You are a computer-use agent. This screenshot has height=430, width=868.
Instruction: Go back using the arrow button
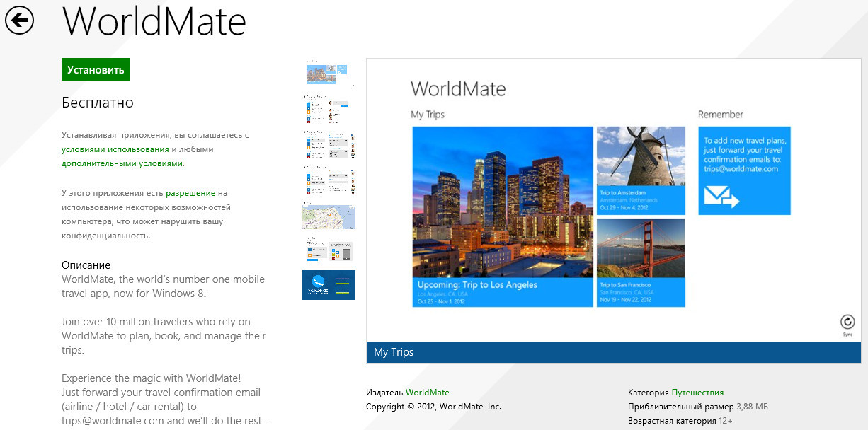pyautogui.click(x=20, y=21)
